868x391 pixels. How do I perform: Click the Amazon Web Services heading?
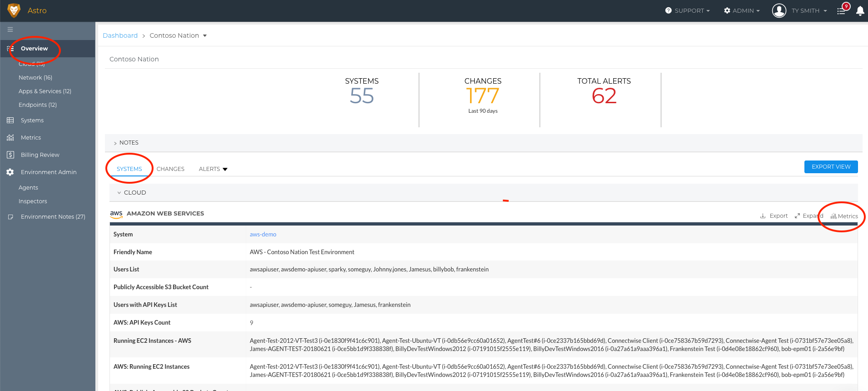click(165, 214)
